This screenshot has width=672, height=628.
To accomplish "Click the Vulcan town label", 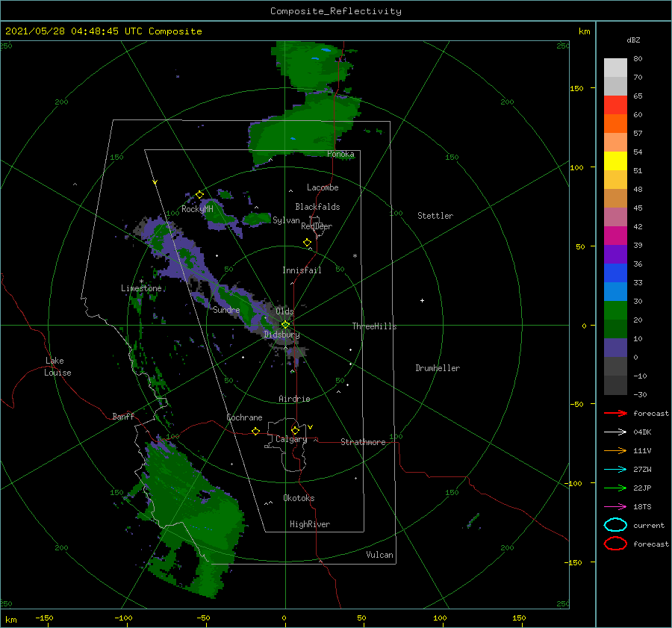I will (x=379, y=555).
